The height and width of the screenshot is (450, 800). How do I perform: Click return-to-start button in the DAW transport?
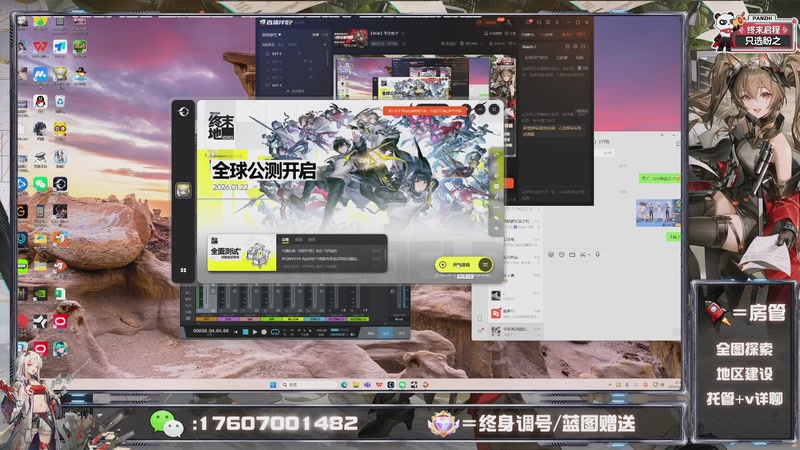point(236,332)
